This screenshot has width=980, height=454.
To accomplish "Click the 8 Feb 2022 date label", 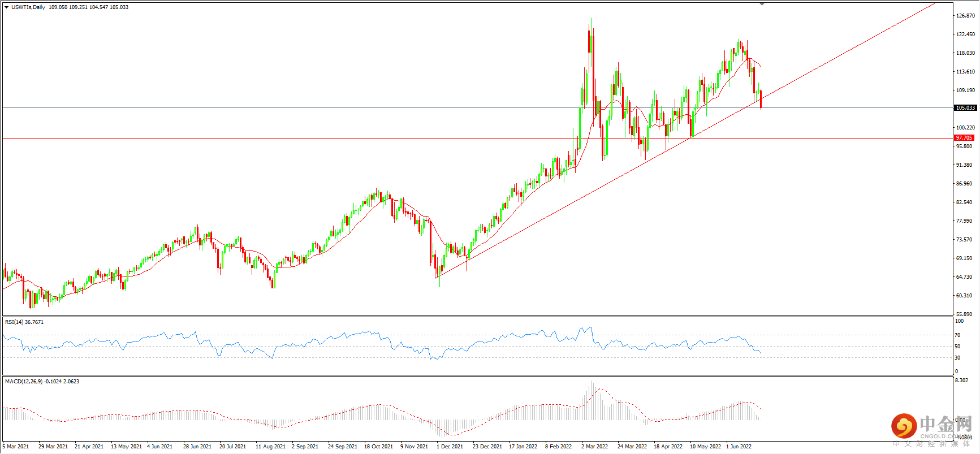I will 559,447.
